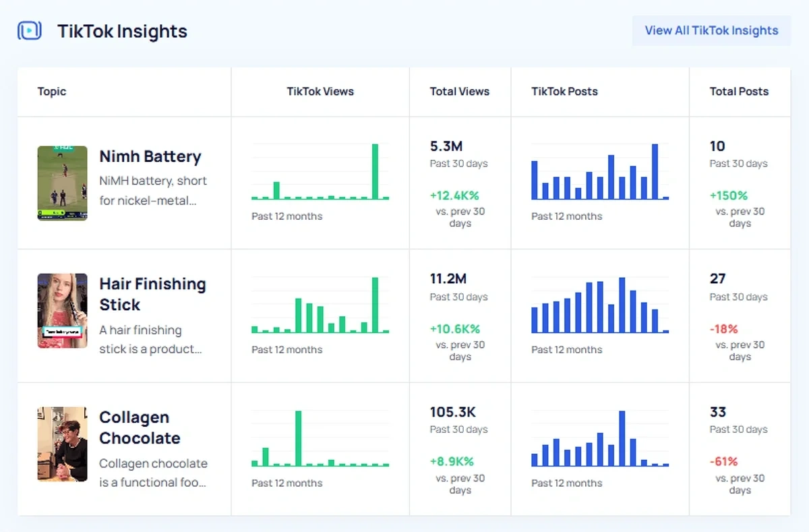Click the +12.4K% growth indicator for Nimh Battery
Image resolution: width=809 pixels, height=532 pixels.
(456, 195)
